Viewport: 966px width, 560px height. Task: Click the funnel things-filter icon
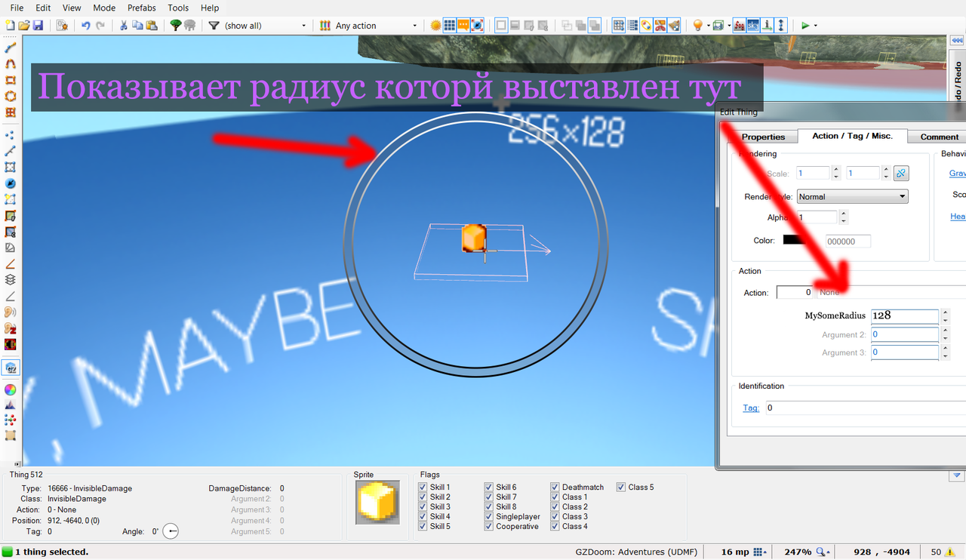click(x=214, y=25)
